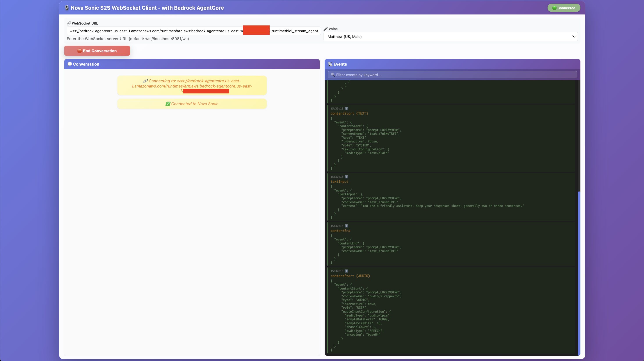Click the microphone icon next to Voice label

click(326, 29)
